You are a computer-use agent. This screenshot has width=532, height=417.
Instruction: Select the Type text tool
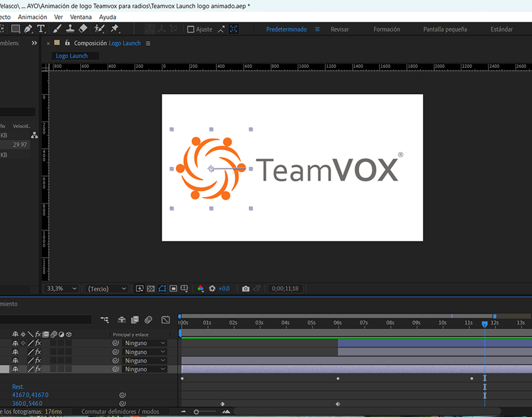[40, 29]
